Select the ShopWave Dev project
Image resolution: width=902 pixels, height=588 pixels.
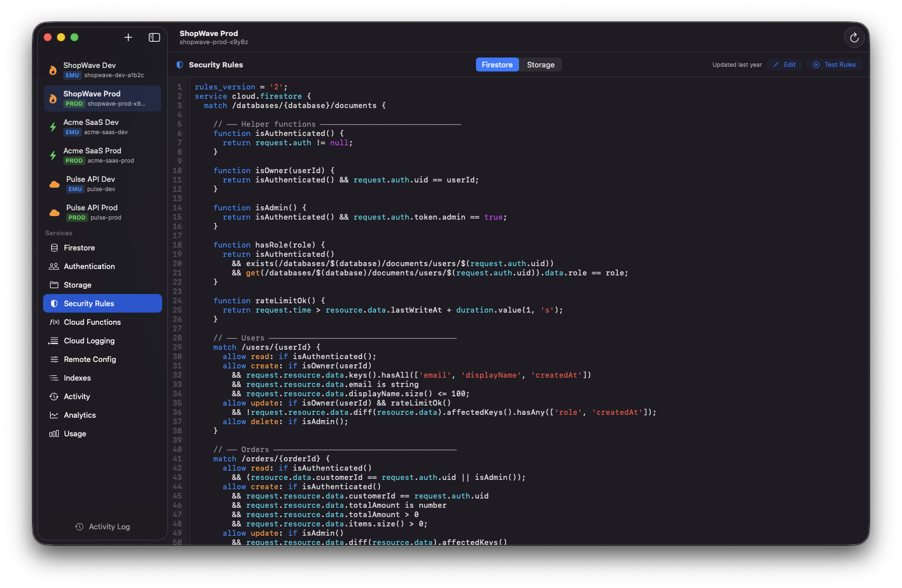[x=102, y=70]
